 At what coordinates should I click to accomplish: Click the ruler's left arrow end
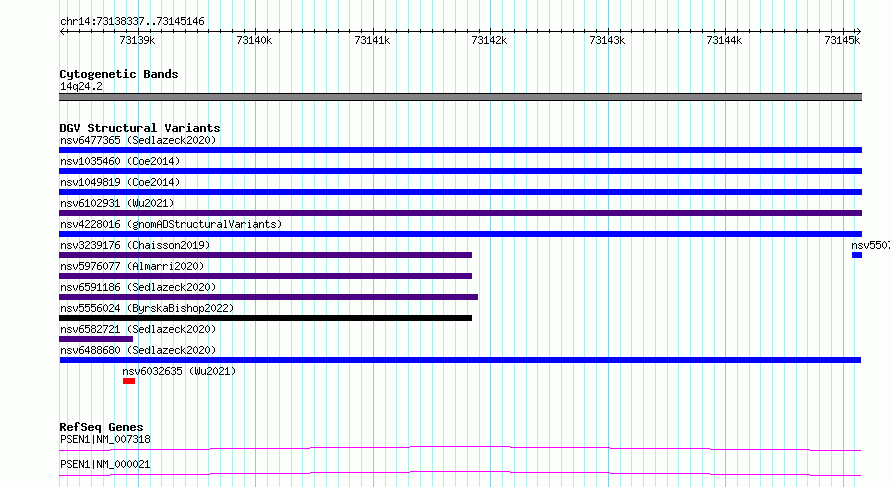tap(62, 32)
